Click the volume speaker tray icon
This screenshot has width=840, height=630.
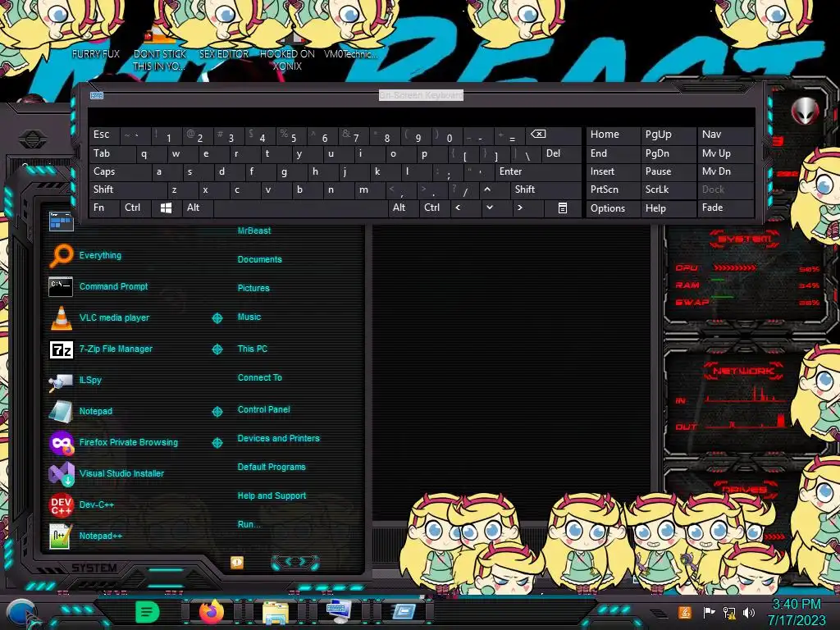pyautogui.click(x=749, y=612)
